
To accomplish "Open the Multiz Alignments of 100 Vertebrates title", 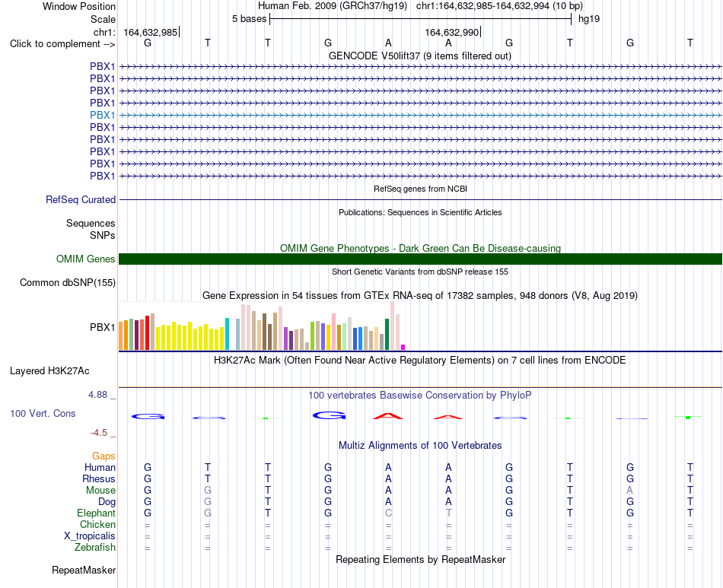I will pyautogui.click(x=420, y=445).
